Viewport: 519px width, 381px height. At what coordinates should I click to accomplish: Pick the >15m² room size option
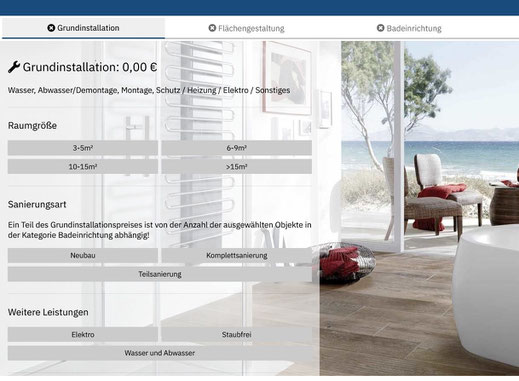click(237, 167)
